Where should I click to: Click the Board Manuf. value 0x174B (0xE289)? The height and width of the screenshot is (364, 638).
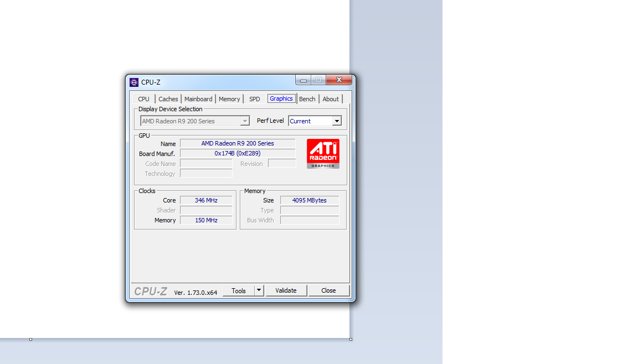tap(238, 154)
